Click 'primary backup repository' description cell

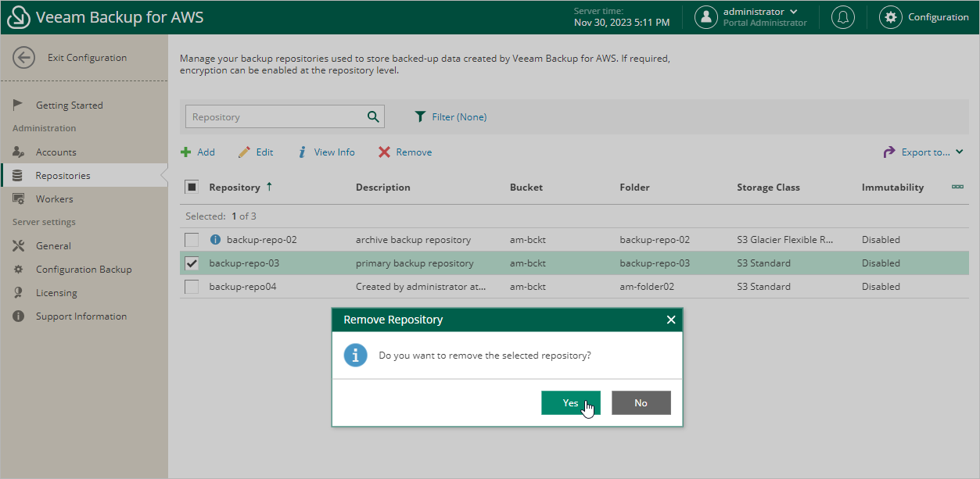[415, 263]
